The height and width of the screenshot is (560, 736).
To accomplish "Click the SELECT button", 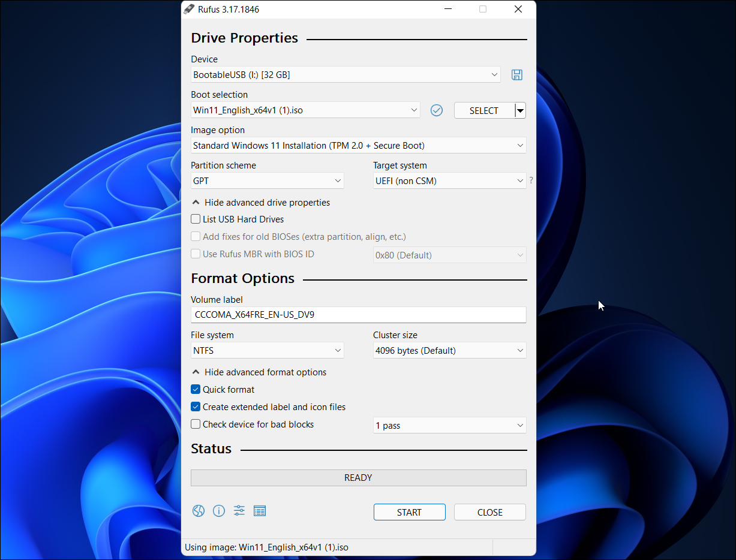I will tap(483, 110).
